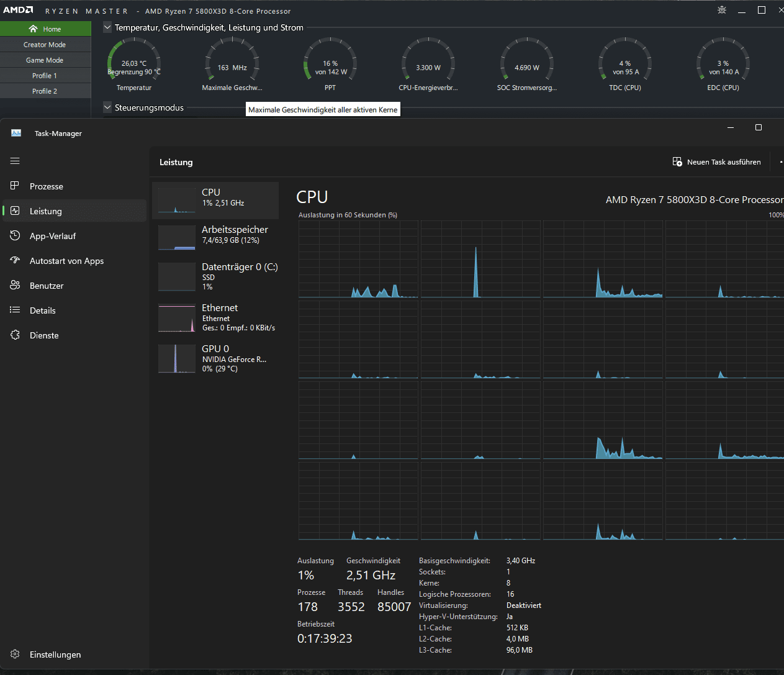Click the Leistung sidebar icon
This screenshot has height=675, width=784.
[15, 211]
